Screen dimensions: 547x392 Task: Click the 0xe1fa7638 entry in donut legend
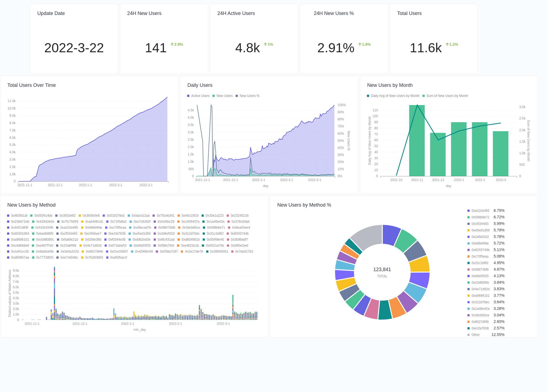click(469, 328)
